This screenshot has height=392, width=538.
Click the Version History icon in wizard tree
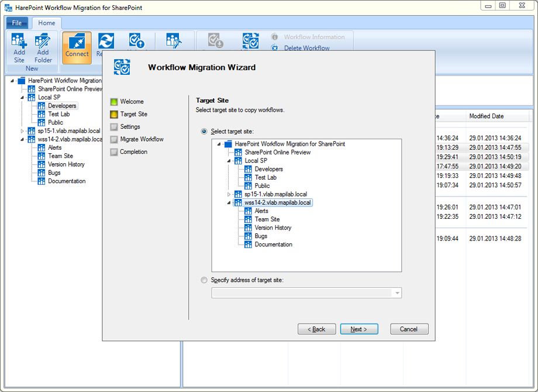click(248, 228)
